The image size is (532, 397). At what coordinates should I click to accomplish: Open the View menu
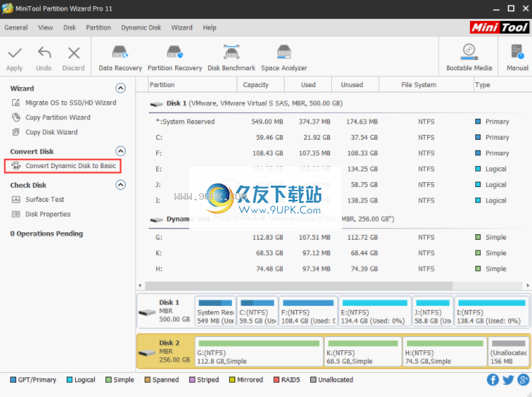[x=45, y=28]
